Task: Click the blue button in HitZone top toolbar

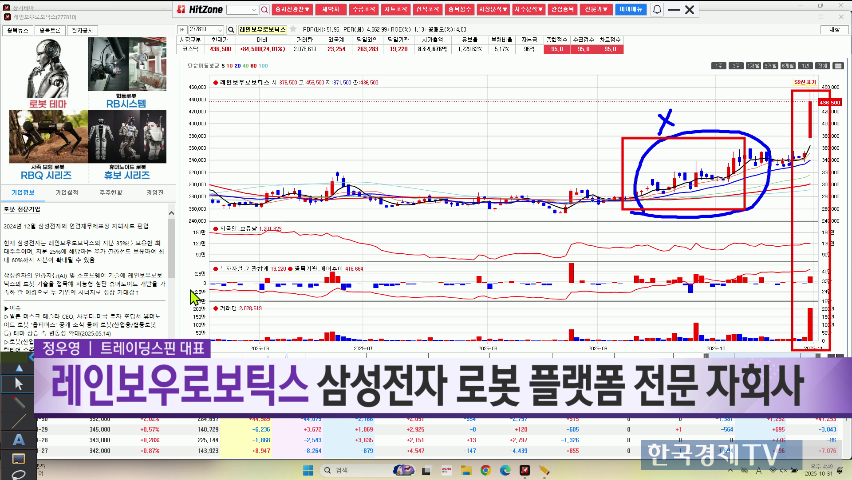Action: point(631,9)
